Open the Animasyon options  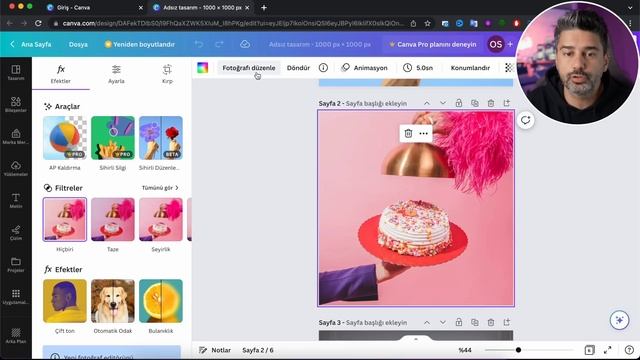pos(364,68)
